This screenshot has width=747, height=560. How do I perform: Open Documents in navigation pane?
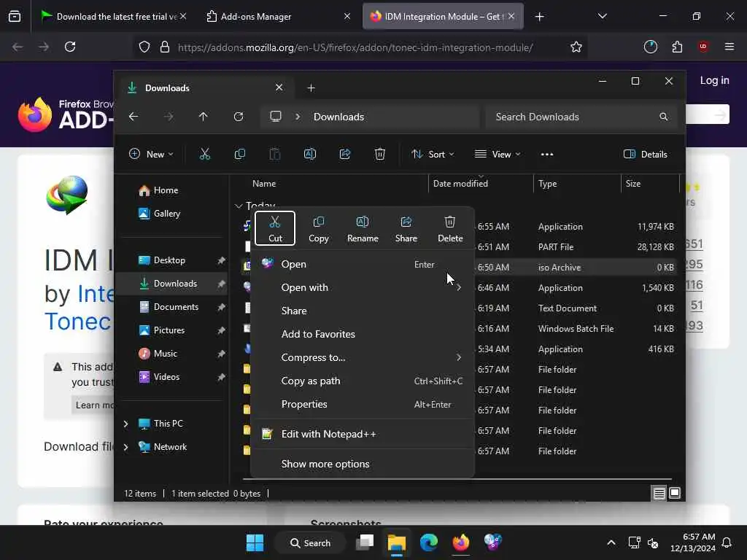pyautogui.click(x=176, y=307)
